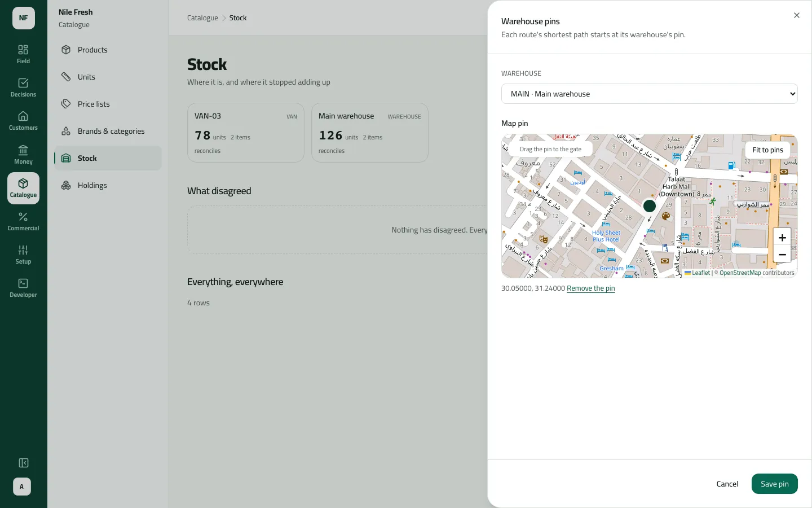Screen dimensions: 812x508
Task: Open the Customers section
Action: tap(23, 121)
